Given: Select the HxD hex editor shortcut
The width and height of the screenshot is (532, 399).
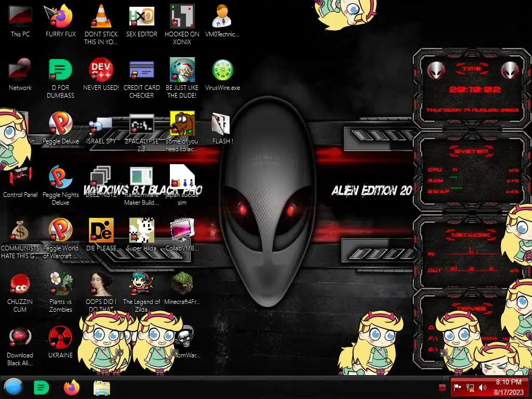Looking at the screenshot, I should coord(141,16).
